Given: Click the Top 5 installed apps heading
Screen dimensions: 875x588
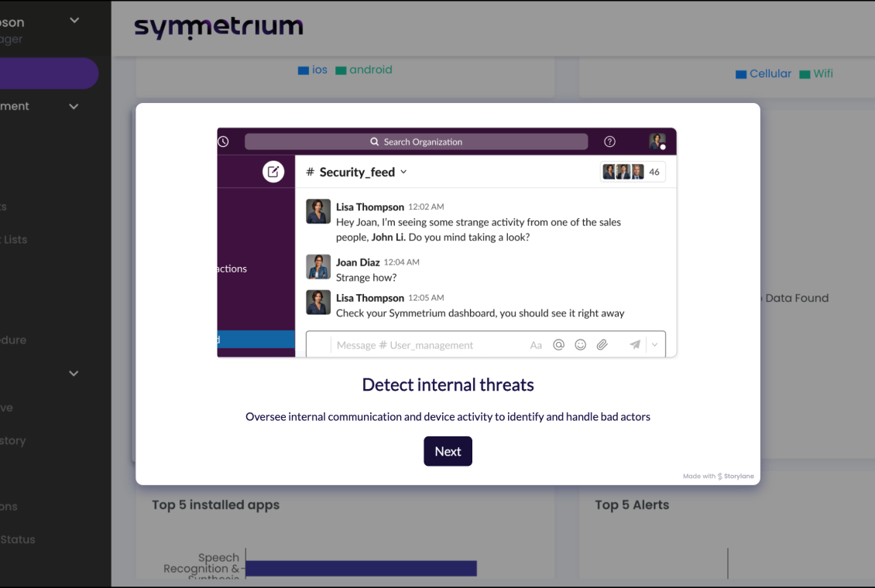Looking at the screenshot, I should 215,505.
